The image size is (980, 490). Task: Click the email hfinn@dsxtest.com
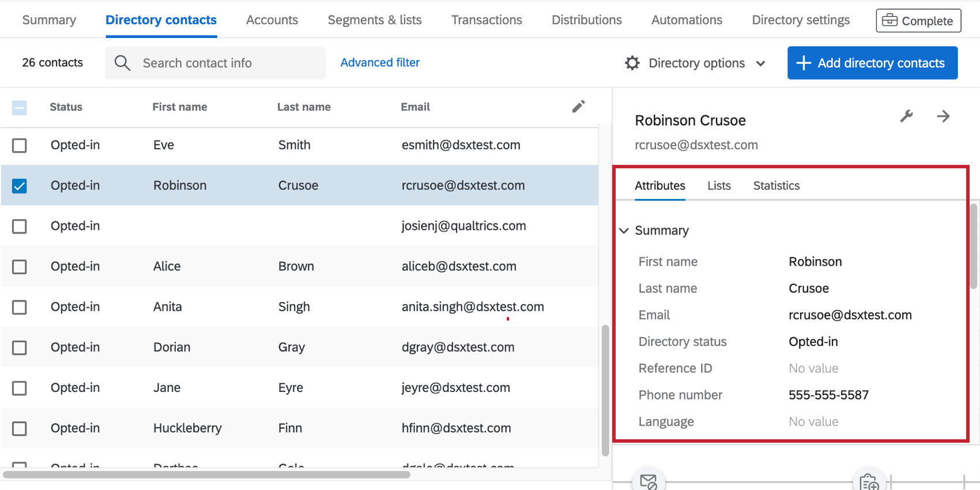tap(457, 428)
